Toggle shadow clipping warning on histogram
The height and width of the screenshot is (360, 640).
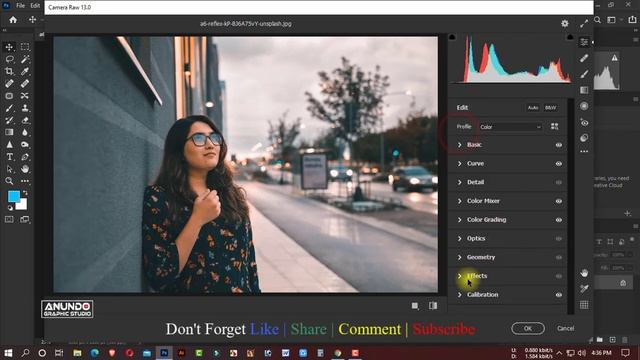click(452, 37)
